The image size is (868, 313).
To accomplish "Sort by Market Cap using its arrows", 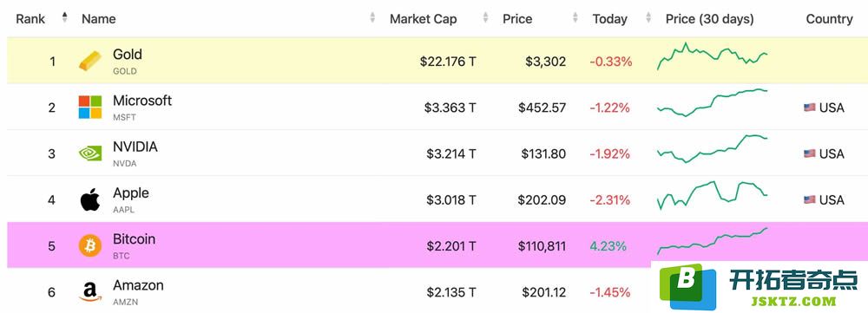I will click(x=485, y=17).
